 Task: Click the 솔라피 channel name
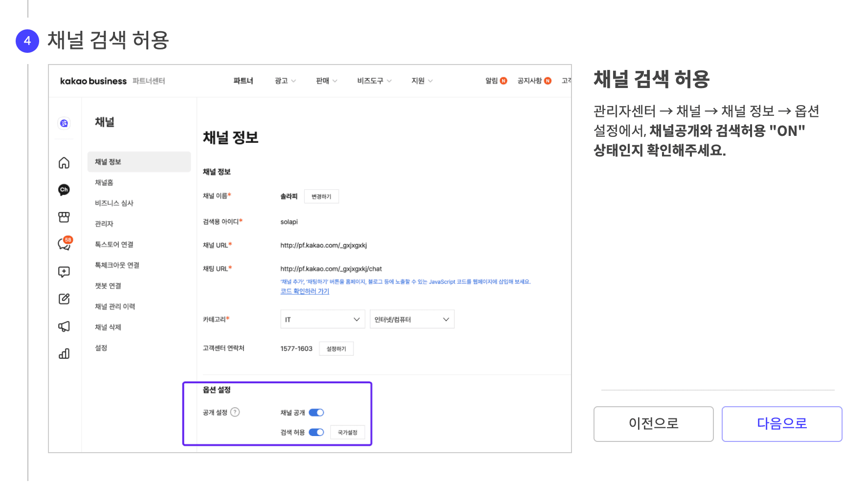(289, 196)
